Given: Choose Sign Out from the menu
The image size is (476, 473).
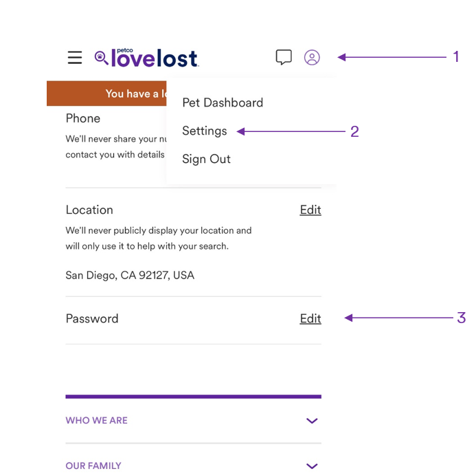Looking at the screenshot, I should (x=206, y=159).
